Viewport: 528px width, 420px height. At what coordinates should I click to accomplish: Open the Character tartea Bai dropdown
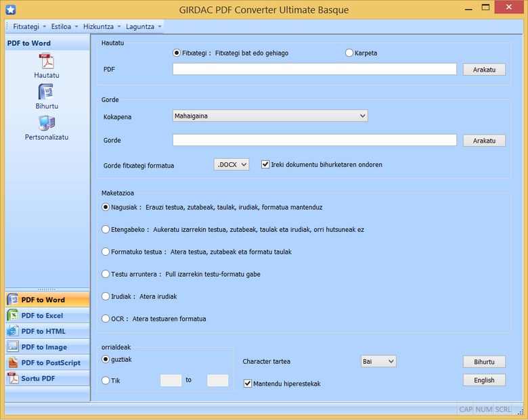[378, 361]
